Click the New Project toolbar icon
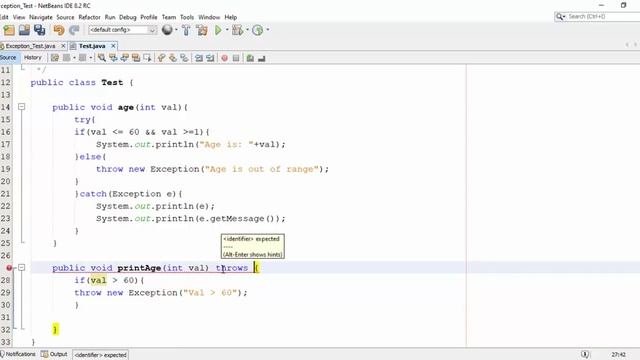640x360 pixels. pyautogui.click(x=9, y=30)
